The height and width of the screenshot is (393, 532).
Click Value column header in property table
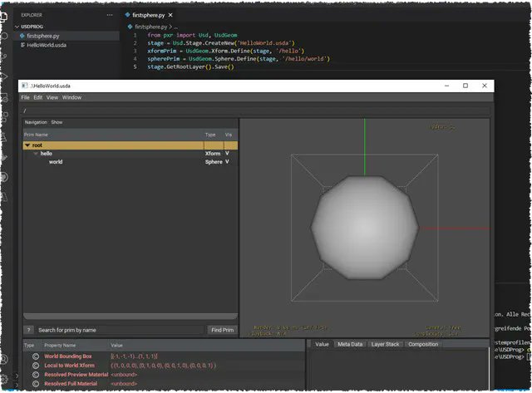pos(116,345)
